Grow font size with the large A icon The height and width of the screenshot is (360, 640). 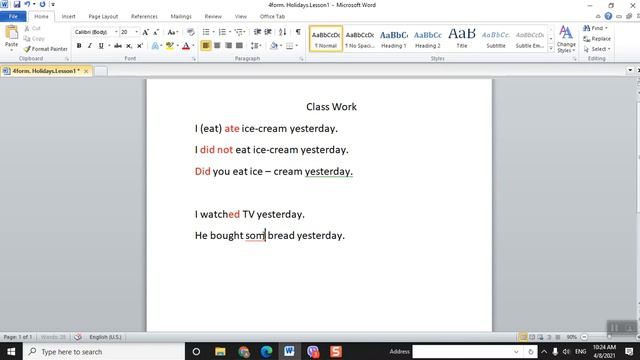point(145,32)
